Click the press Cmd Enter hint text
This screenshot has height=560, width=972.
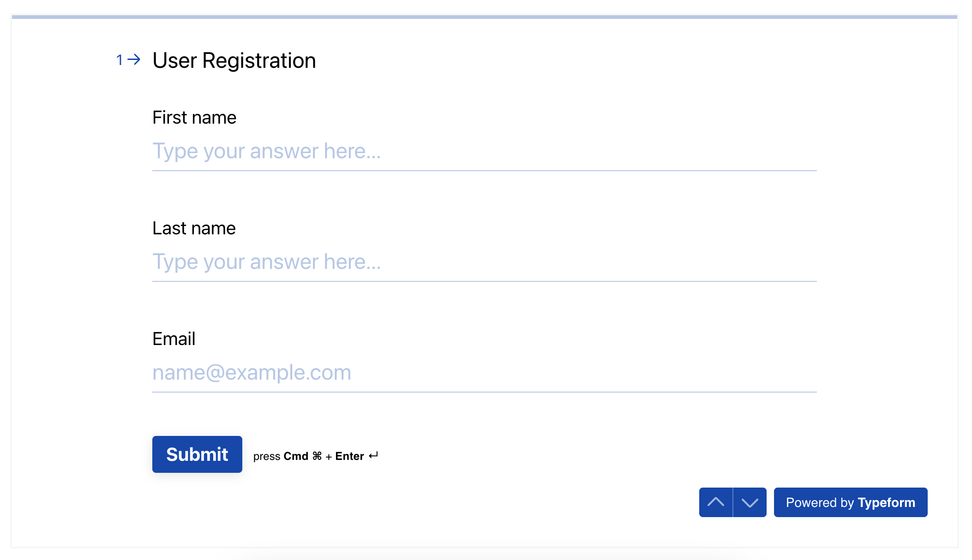click(x=315, y=456)
